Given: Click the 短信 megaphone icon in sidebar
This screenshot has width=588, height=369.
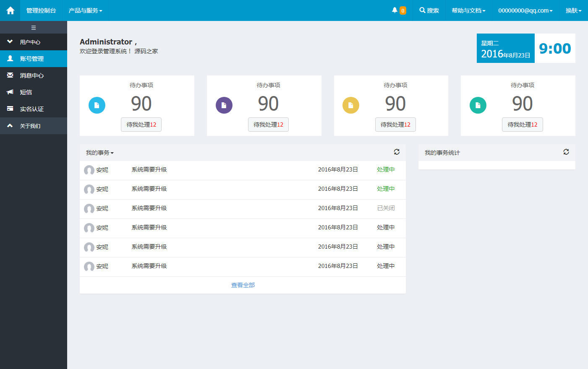Looking at the screenshot, I should tap(9, 92).
